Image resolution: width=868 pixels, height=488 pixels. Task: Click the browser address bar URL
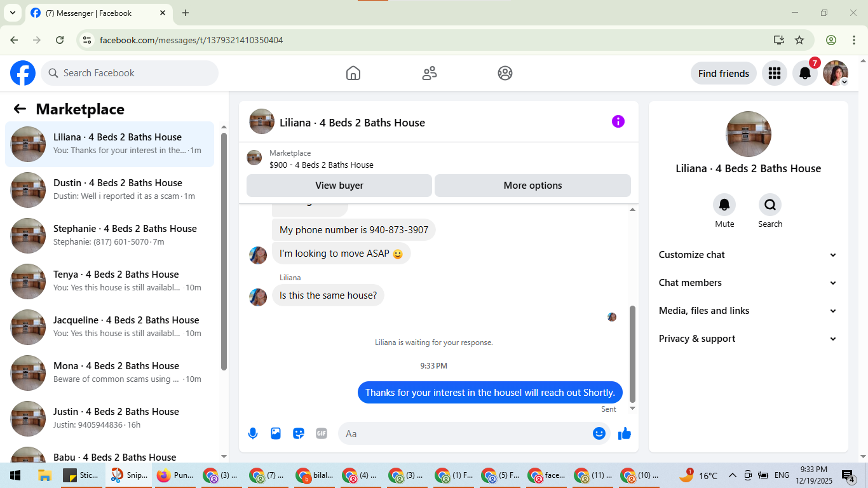coord(191,40)
